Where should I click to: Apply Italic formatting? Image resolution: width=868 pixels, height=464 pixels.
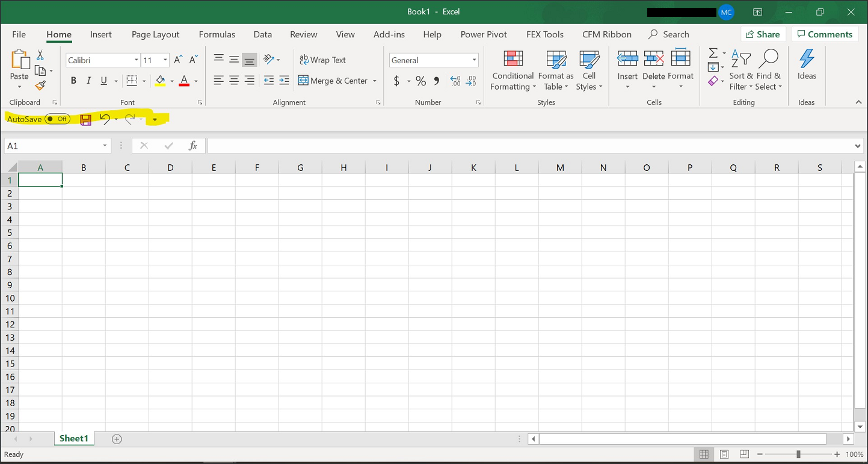point(88,81)
